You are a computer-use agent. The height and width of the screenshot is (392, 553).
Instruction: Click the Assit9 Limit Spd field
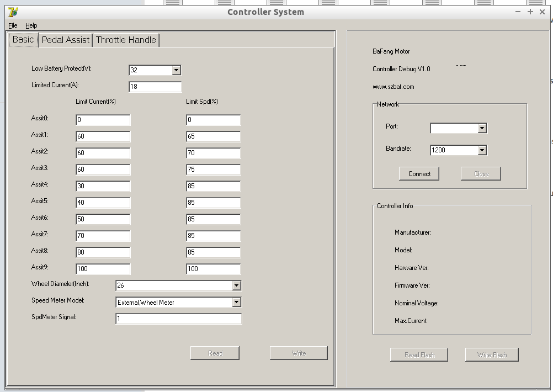coord(214,269)
